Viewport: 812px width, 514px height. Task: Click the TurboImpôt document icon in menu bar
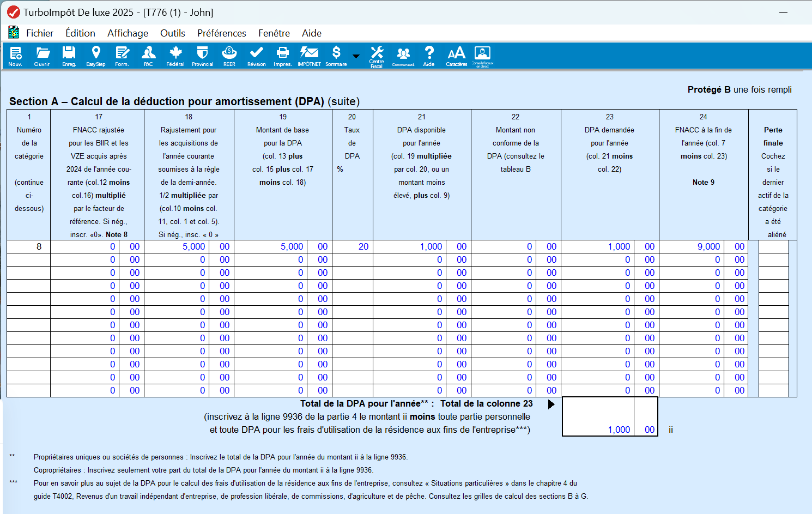[x=14, y=32]
